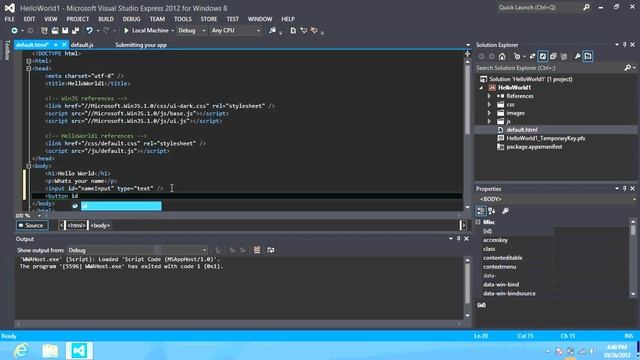The image size is (640, 360).
Task: Click the Visual Studio taskbar icon
Action: tap(79, 351)
